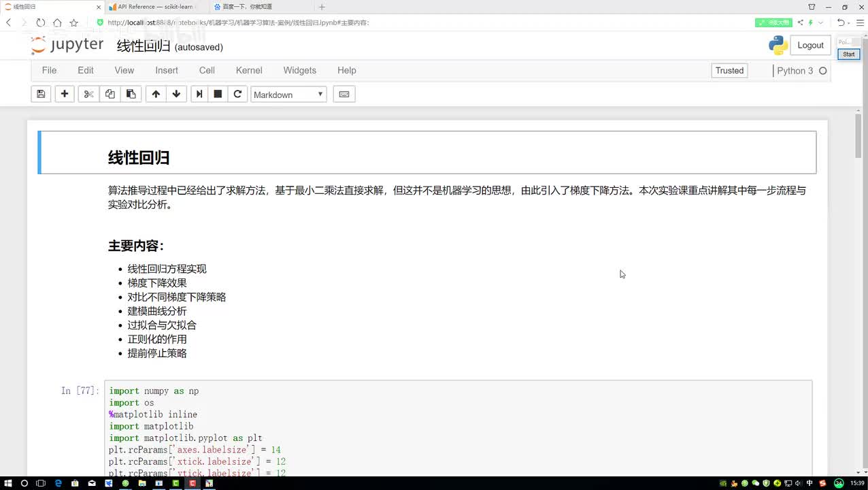Screen dimensions: 868x490
Task: Go to the browser home page
Action: [x=57, y=22]
